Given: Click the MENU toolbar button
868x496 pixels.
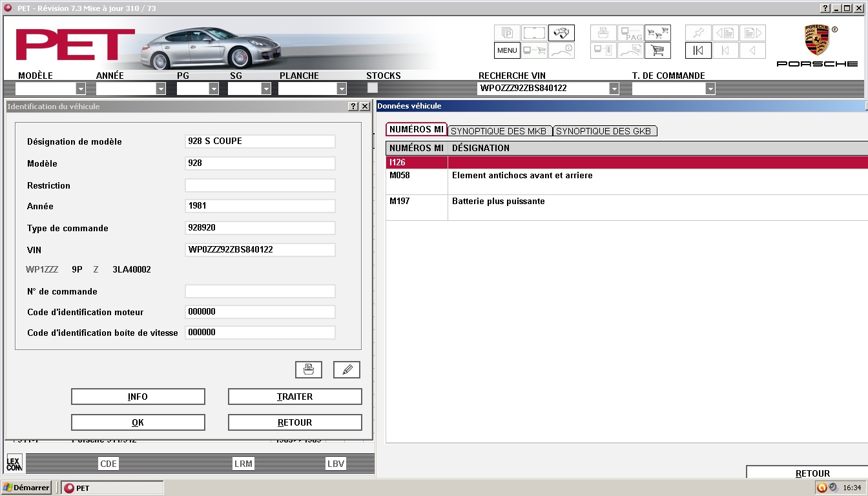Looking at the screenshot, I should tap(507, 50).
